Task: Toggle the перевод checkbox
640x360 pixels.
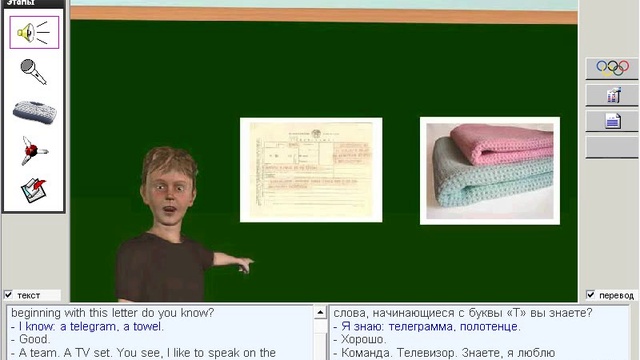Action: (x=590, y=295)
